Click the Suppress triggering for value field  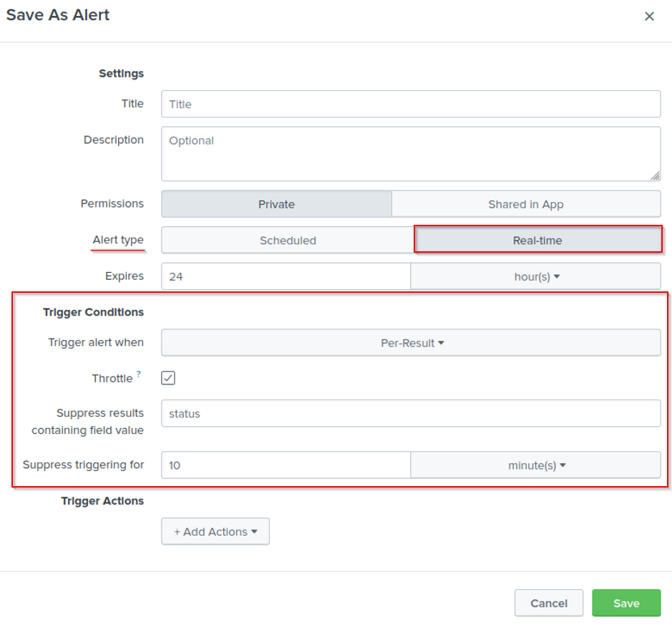pos(286,465)
